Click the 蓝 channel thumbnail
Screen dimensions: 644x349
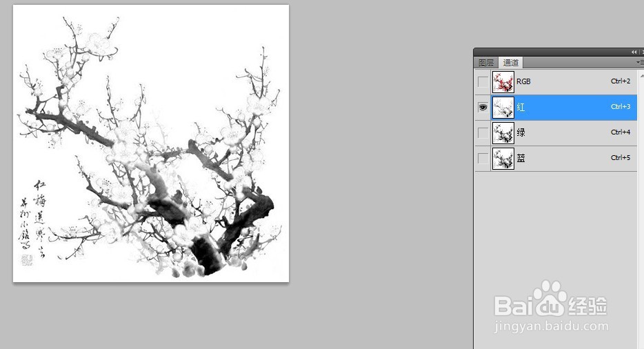pos(503,158)
